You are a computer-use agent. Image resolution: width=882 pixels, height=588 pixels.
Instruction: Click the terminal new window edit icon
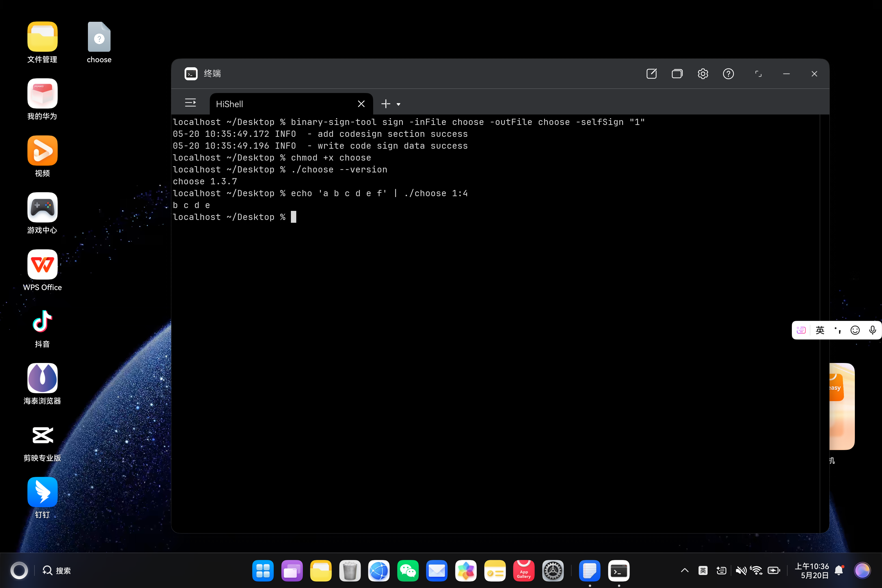[x=652, y=73]
